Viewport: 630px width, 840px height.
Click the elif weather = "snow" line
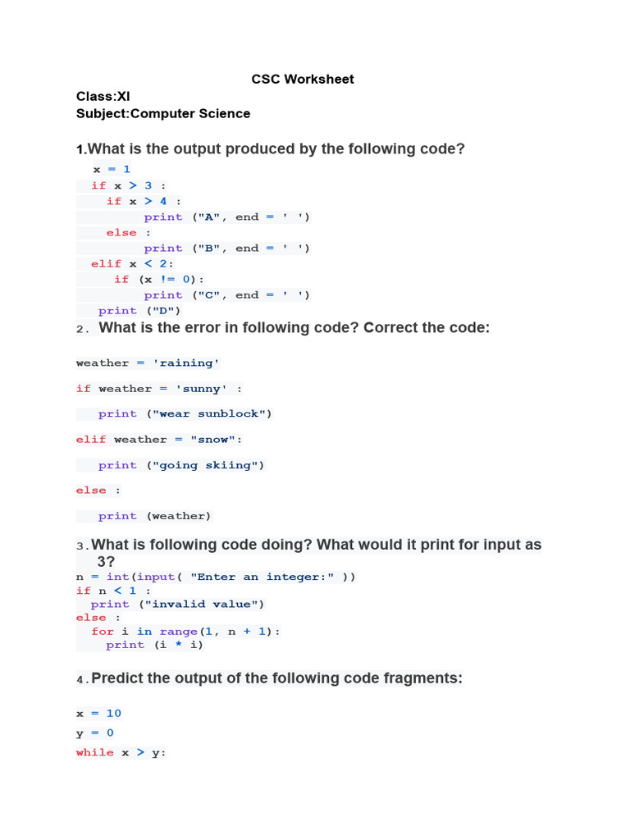[159, 439]
